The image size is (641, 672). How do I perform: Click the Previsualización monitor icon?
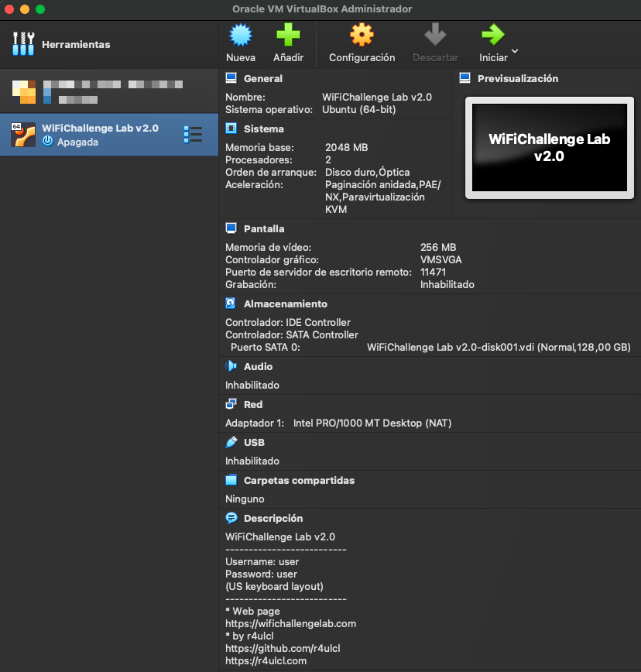click(465, 78)
